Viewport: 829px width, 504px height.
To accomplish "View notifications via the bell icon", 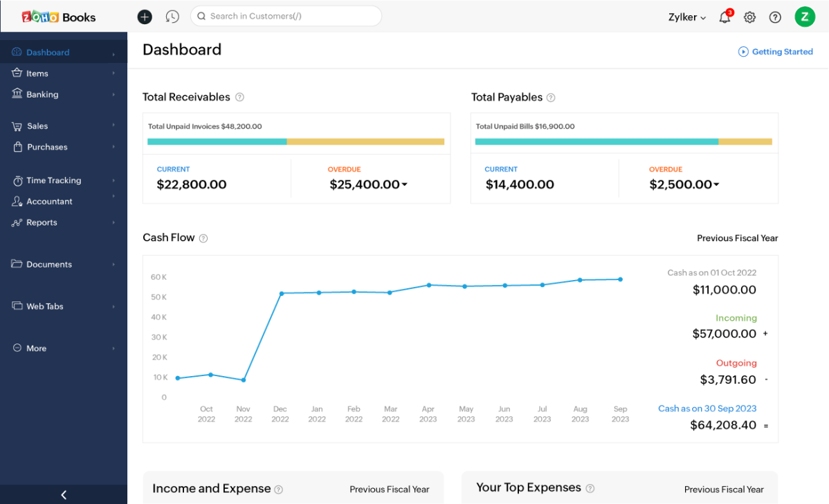I will coord(724,17).
